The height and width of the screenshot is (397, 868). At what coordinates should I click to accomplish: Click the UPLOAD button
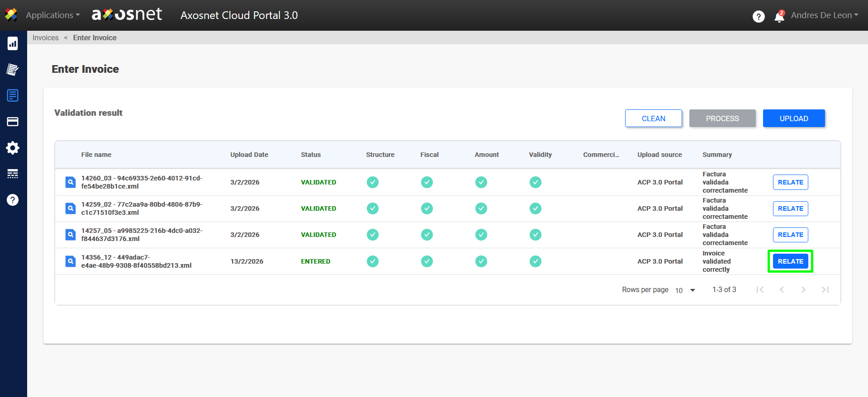click(793, 118)
